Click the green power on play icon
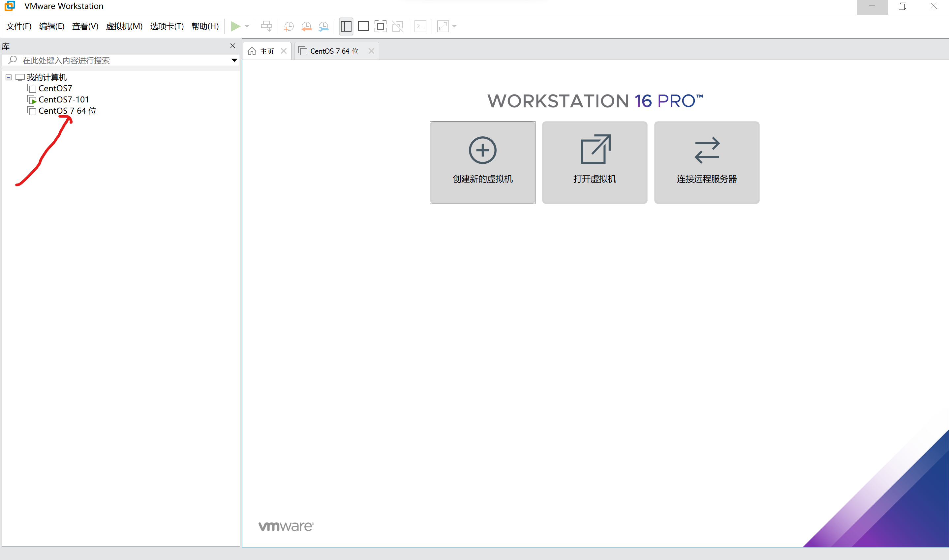Image resolution: width=949 pixels, height=560 pixels. [235, 26]
